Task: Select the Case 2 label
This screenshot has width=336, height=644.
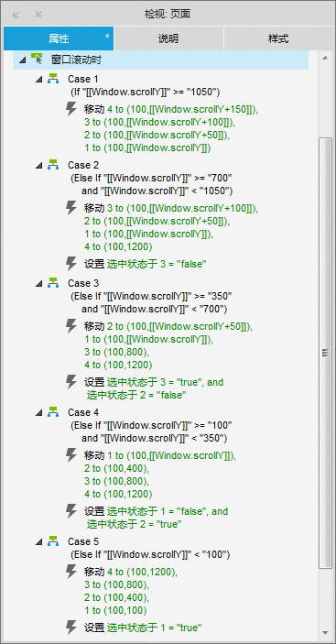Action: [x=83, y=165]
